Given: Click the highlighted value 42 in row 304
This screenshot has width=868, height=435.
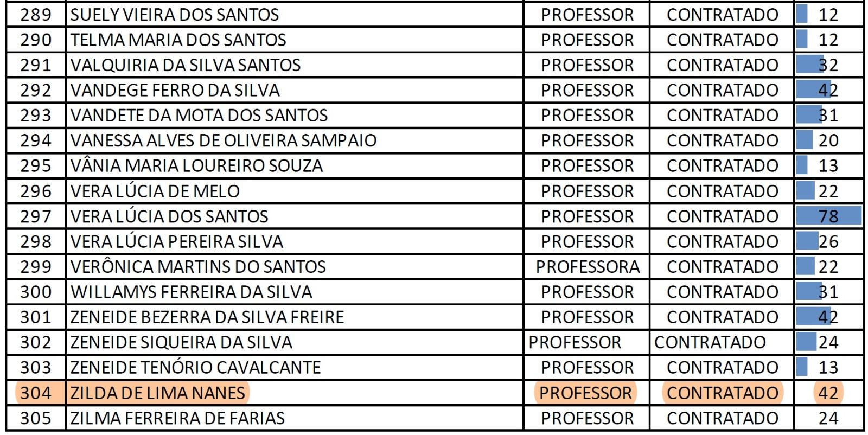Looking at the screenshot, I should [x=828, y=393].
